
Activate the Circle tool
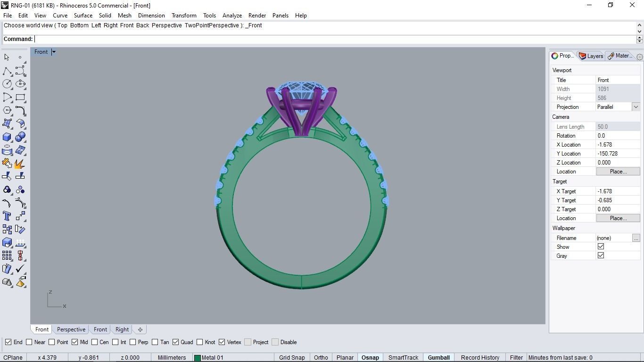click(7, 84)
